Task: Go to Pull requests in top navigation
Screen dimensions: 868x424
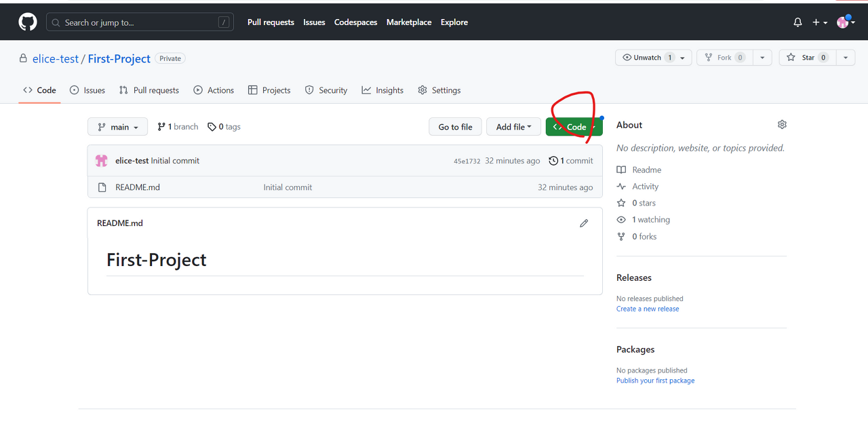Action: point(271,22)
